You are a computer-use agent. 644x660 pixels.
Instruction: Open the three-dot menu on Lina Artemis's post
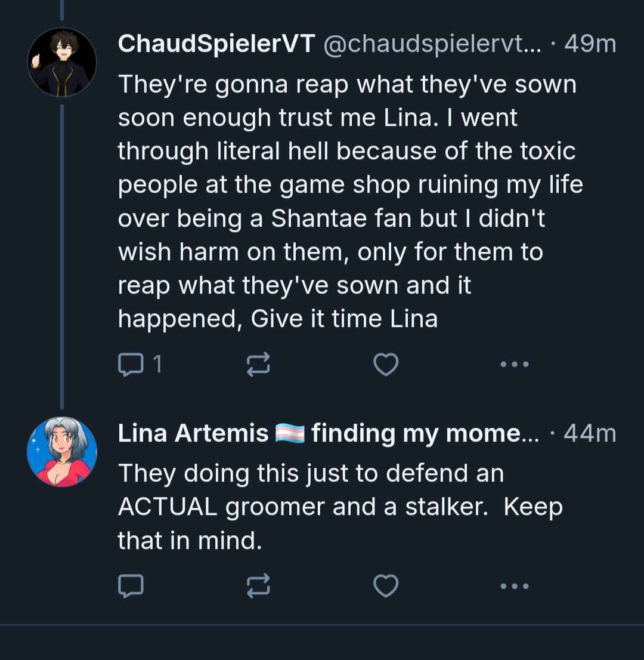(x=514, y=586)
